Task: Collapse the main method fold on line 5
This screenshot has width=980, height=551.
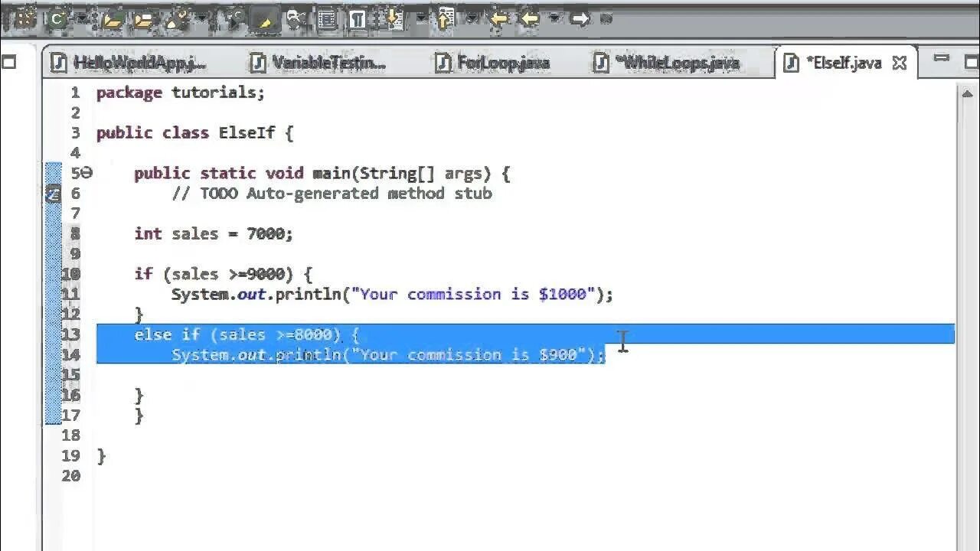Action: click(87, 173)
